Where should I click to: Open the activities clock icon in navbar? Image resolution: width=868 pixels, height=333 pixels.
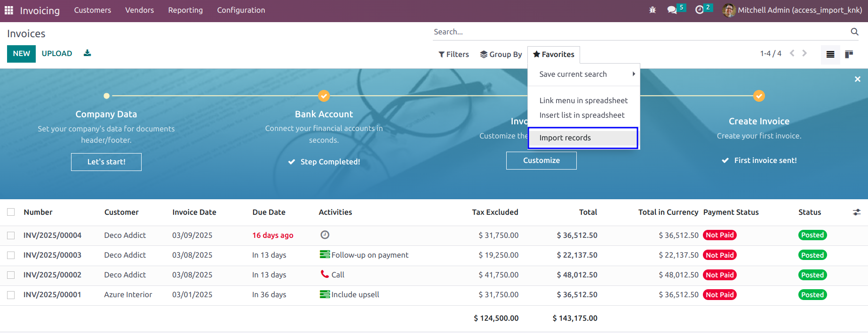pyautogui.click(x=700, y=10)
